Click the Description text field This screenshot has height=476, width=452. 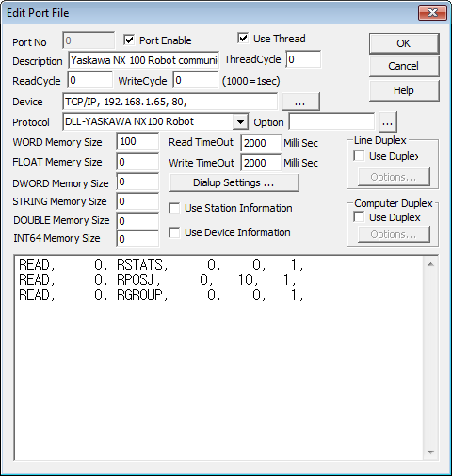click(144, 60)
